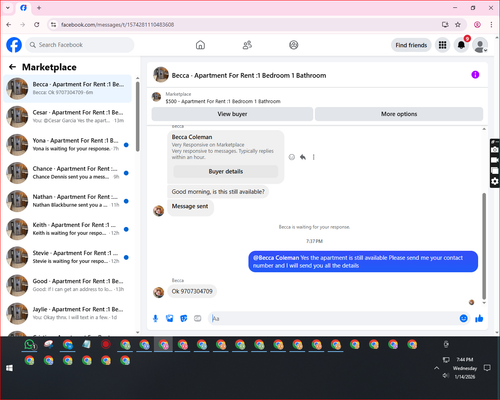Click the 'Good morning, is this still available?' message
The height and width of the screenshot is (400, 500).
(218, 192)
